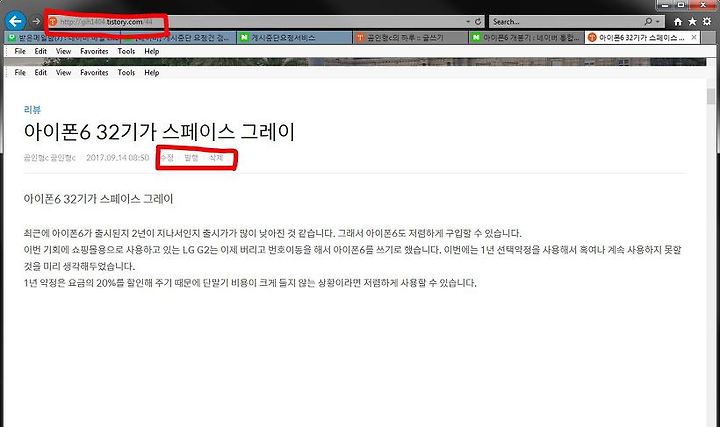
Task: Click the post date 2017.09.14 08:50
Action: [x=118, y=158]
